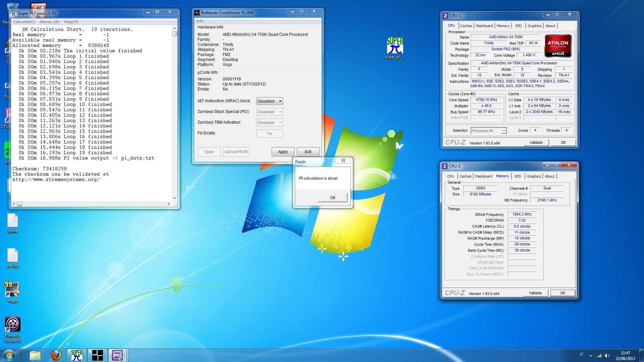Click Validate in lower CPU-Z window

tap(535, 293)
